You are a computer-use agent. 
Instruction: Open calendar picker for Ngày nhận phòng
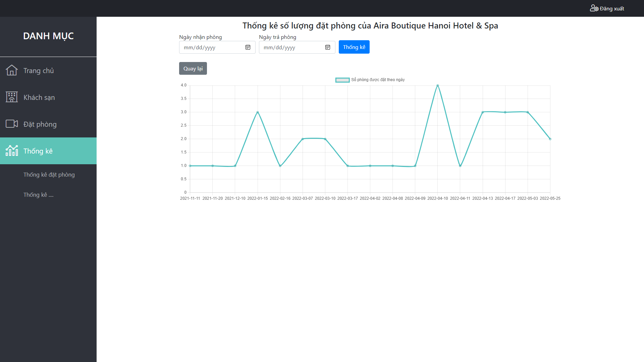[x=248, y=48]
